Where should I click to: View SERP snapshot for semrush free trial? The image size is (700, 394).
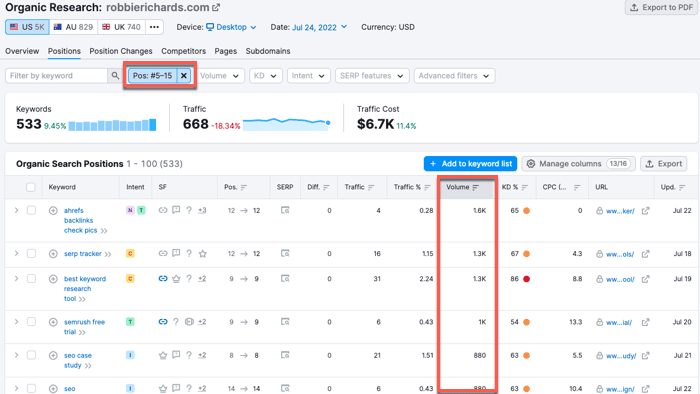[x=285, y=322]
